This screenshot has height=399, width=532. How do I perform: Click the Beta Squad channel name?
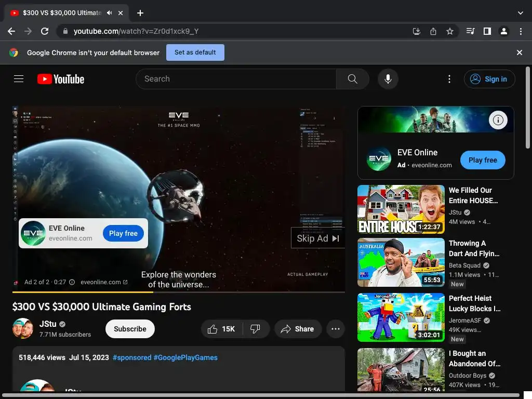(x=464, y=265)
